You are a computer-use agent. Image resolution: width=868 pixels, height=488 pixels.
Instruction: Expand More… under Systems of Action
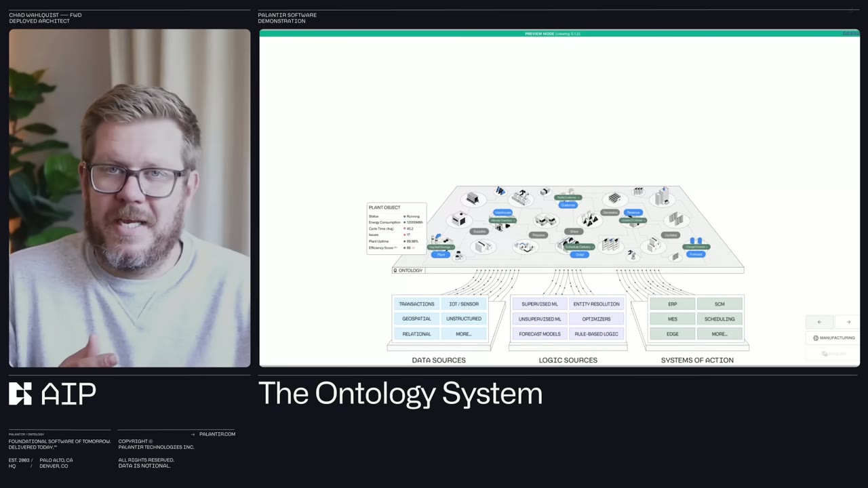coord(719,334)
